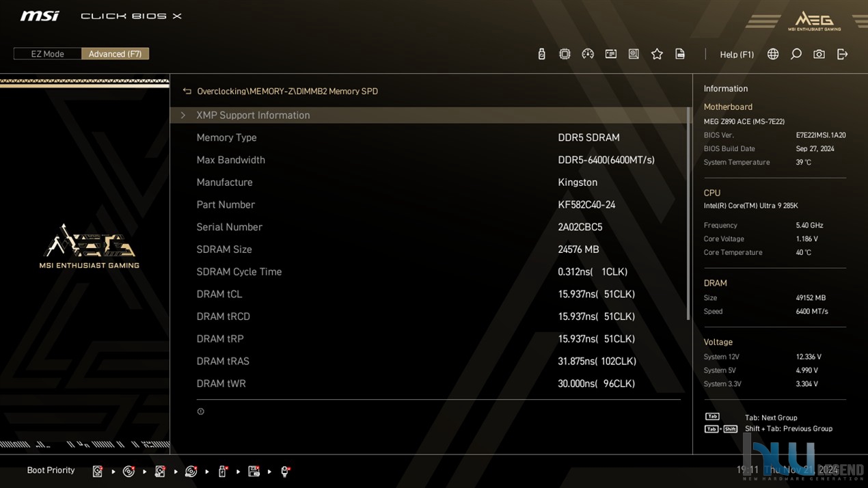Click Core Voltage 1.186 V value

(x=806, y=239)
